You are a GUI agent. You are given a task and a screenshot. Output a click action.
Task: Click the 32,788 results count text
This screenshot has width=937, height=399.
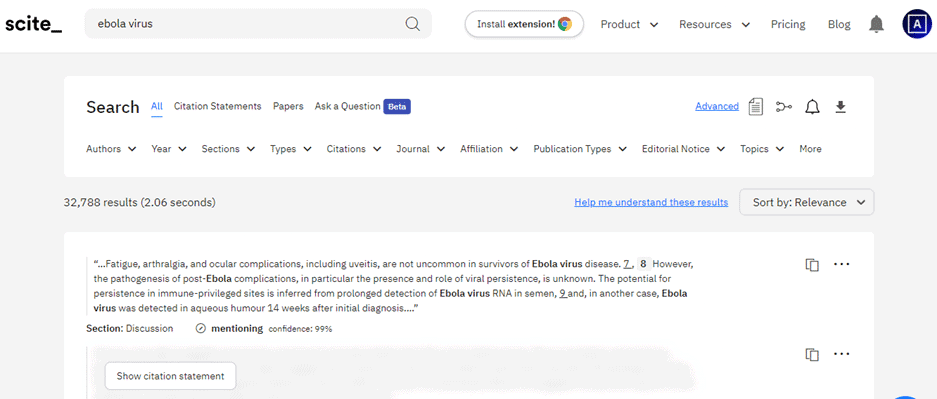point(139,202)
